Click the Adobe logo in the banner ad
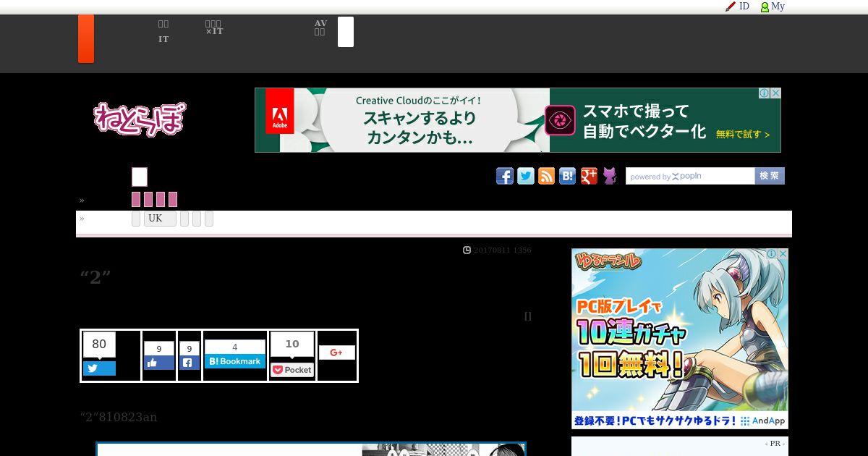Screen dimensions: 868x456 tap(280, 111)
